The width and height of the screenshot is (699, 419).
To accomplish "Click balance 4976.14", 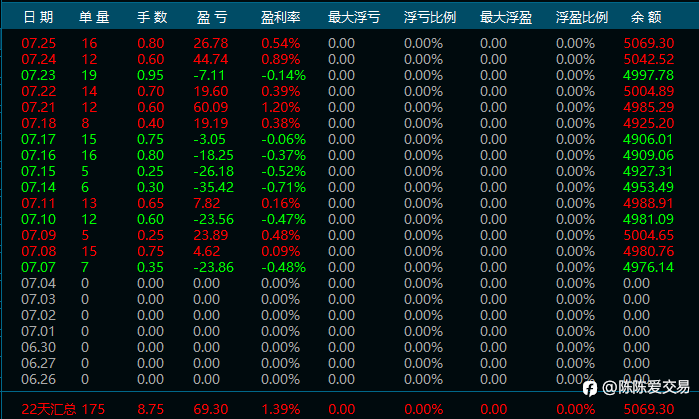I will (649, 267).
